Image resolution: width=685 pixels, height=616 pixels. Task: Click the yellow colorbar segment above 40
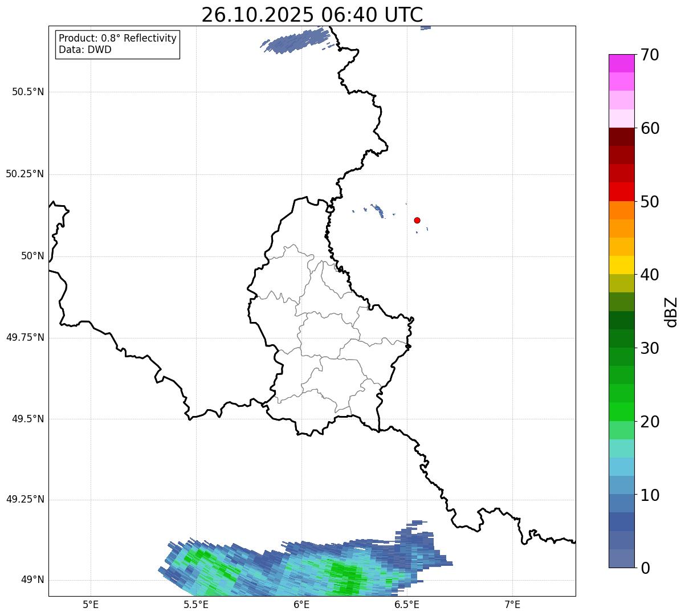click(621, 265)
